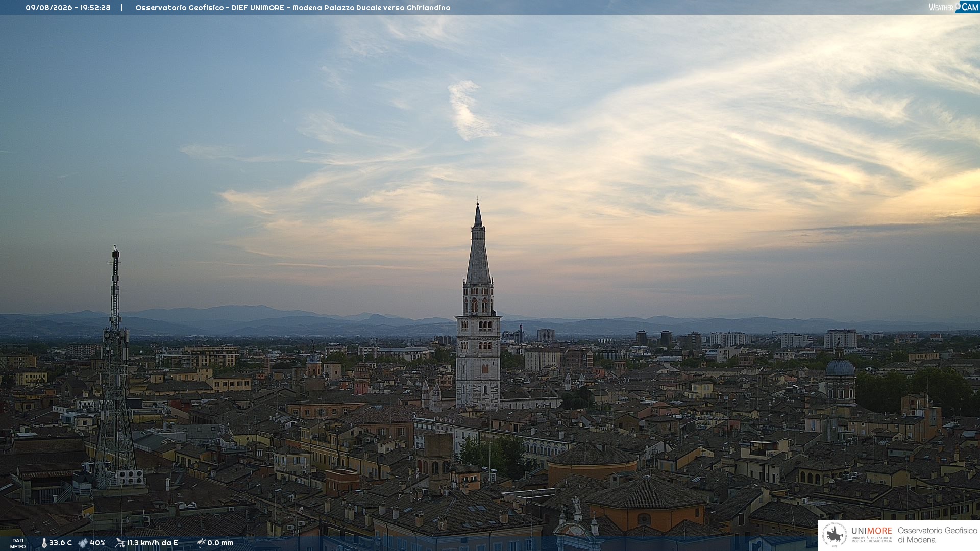Click Osservatorio Geofisico di Modena caption

click(937, 535)
